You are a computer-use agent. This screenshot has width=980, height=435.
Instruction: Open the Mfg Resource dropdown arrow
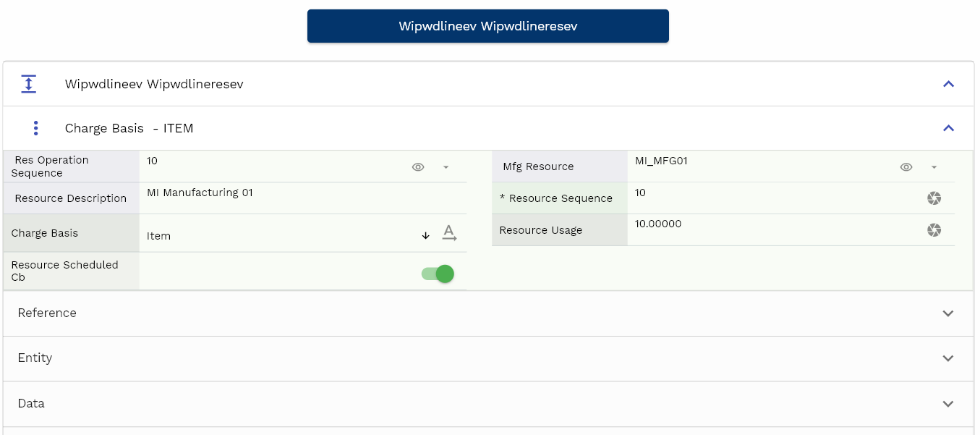point(934,167)
